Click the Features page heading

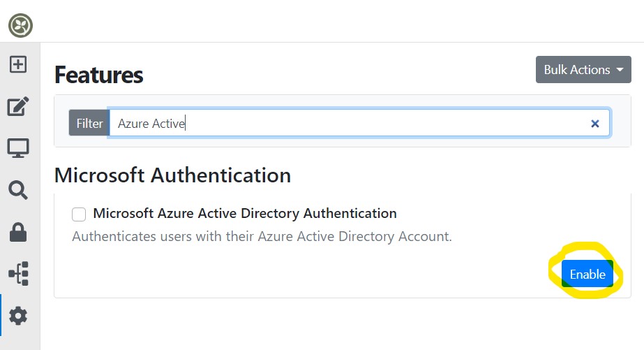click(98, 75)
